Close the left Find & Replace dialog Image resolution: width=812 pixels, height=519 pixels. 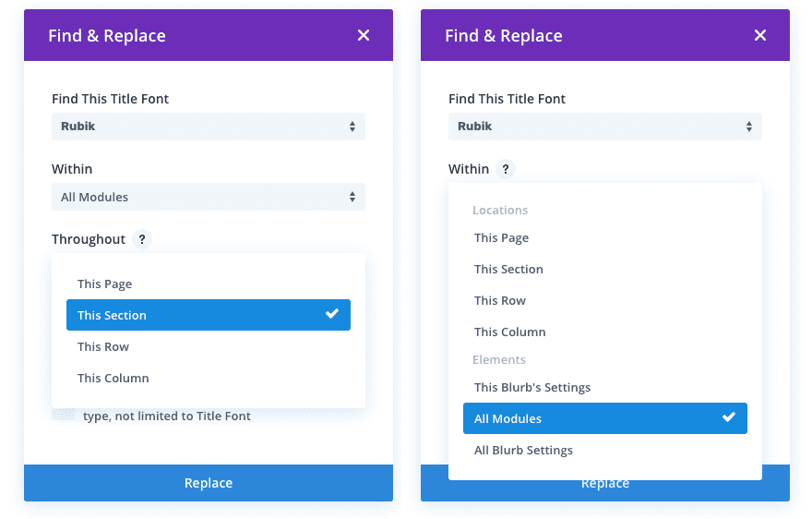[364, 35]
